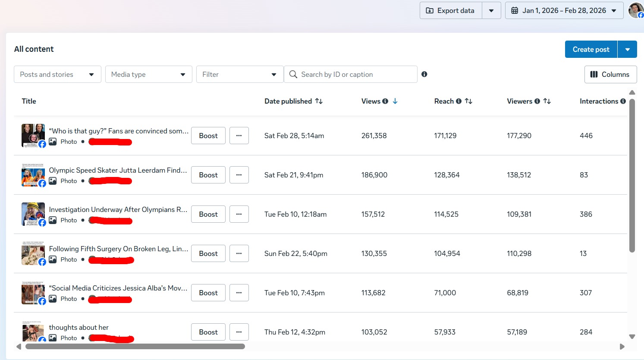
Task: Click the info icon beside the search field
Action: [424, 74]
